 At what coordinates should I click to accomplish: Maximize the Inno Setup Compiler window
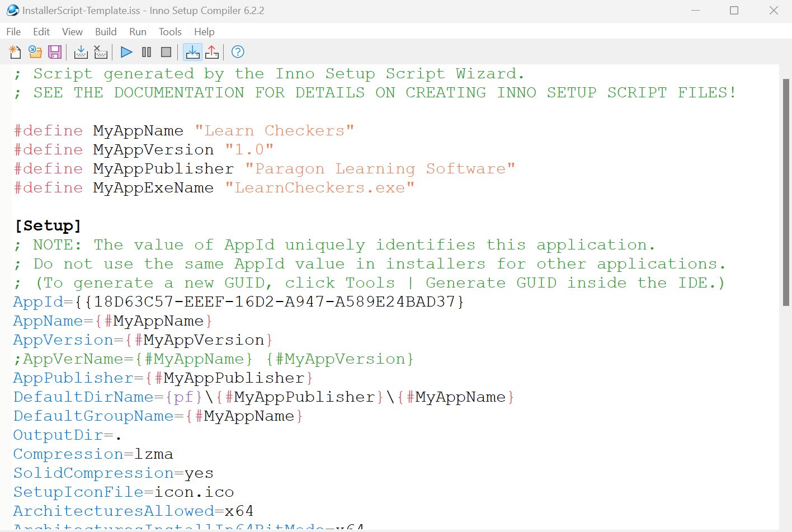[x=734, y=10]
